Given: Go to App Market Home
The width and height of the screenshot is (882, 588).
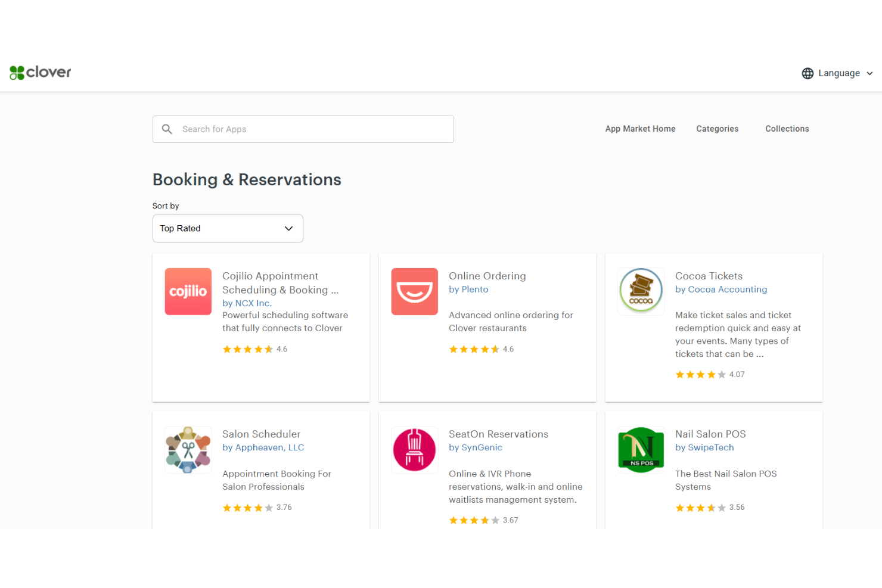Looking at the screenshot, I should tap(640, 129).
